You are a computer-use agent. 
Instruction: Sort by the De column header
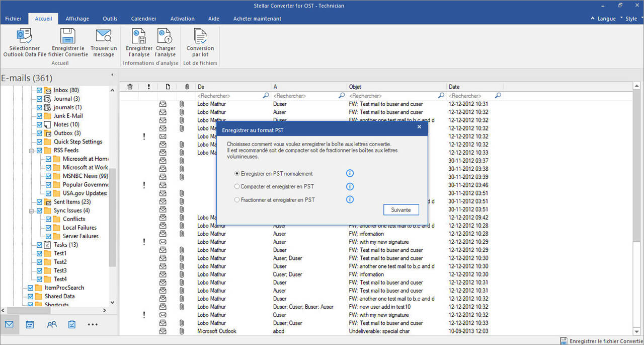[x=233, y=87]
